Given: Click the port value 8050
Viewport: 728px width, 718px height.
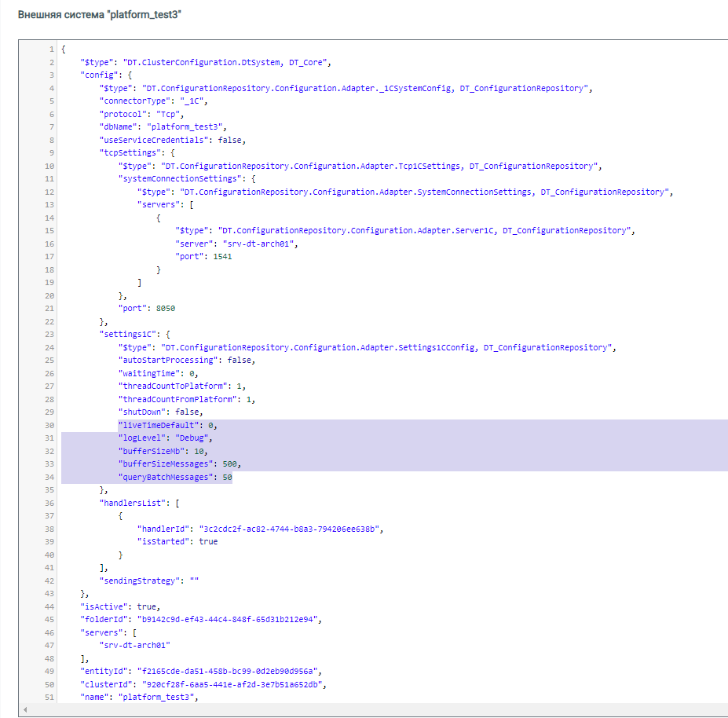Looking at the screenshot, I should click(164, 308).
